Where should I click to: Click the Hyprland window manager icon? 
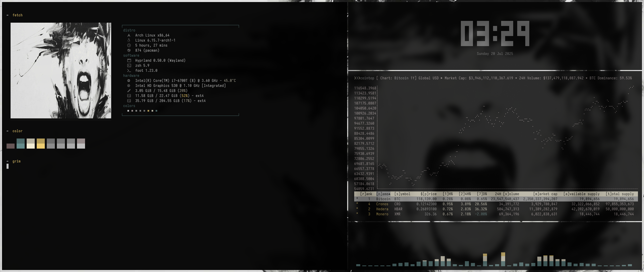click(x=129, y=60)
